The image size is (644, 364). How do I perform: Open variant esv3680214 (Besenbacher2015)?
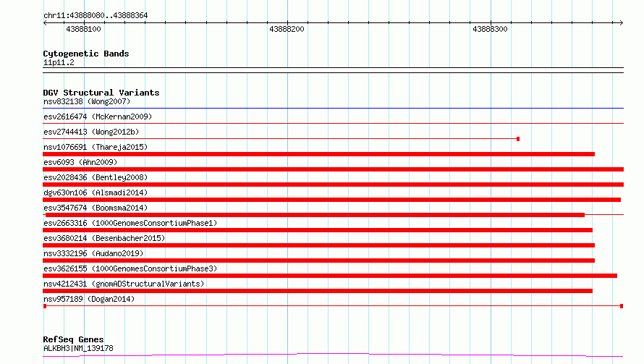click(x=104, y=238)
